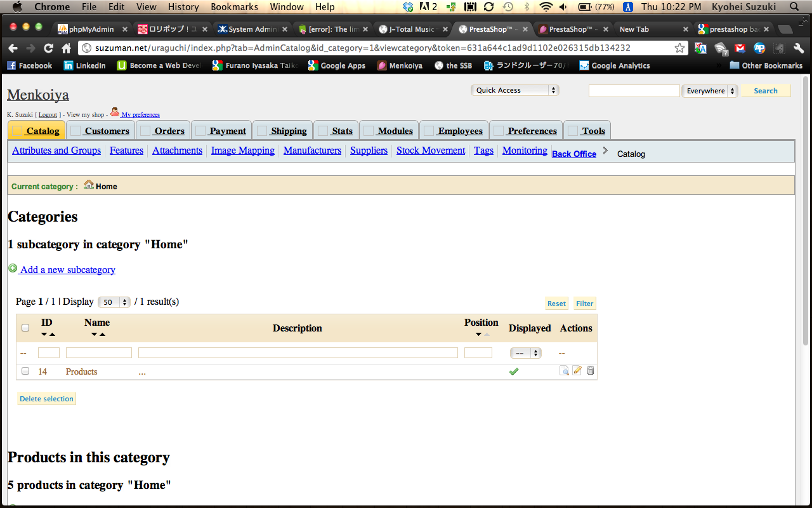The height and width of the screenshot is (508, 812).
Task: Click the volume icon in menu bar
Action: 563,7
